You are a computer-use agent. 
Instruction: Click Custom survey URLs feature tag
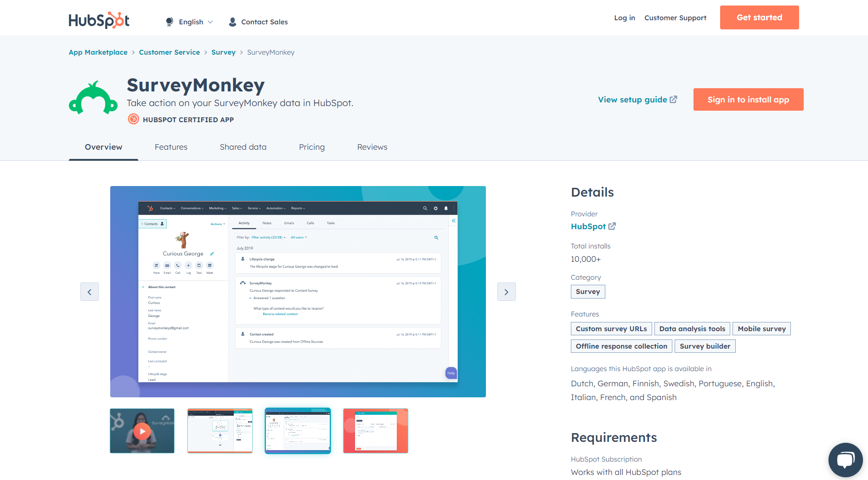(611, 329)
